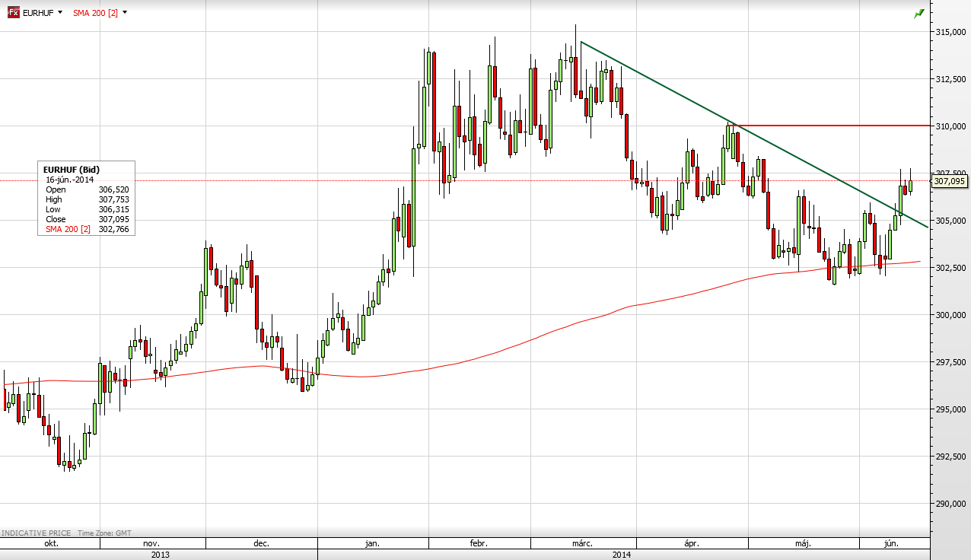Click the 2014 year label
The width and height of the screenshot is (971, 560).
622,555
